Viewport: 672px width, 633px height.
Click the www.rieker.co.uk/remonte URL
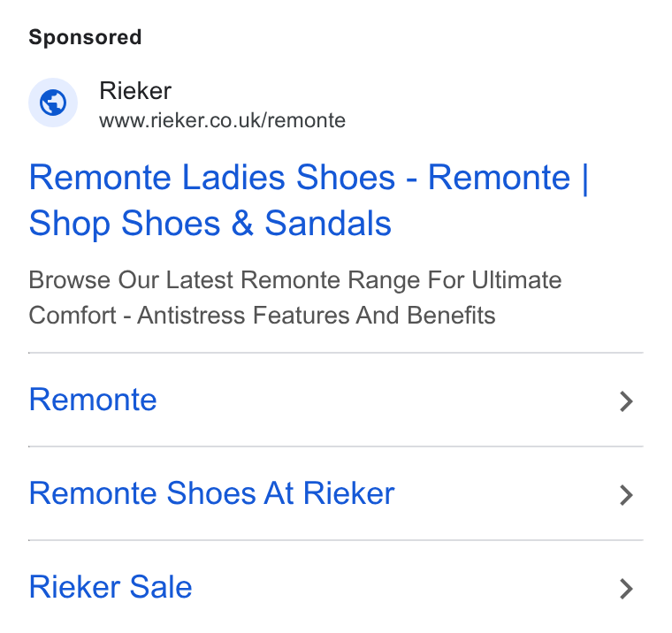222,120
